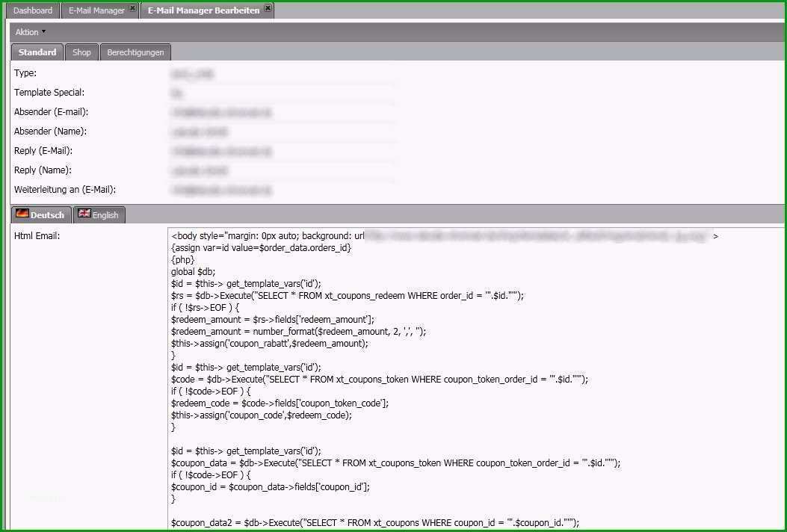This screenshot has width=787, height=532.
Task: Click the assign 'coupon_rabatt' code line
Action: (270, 344)
